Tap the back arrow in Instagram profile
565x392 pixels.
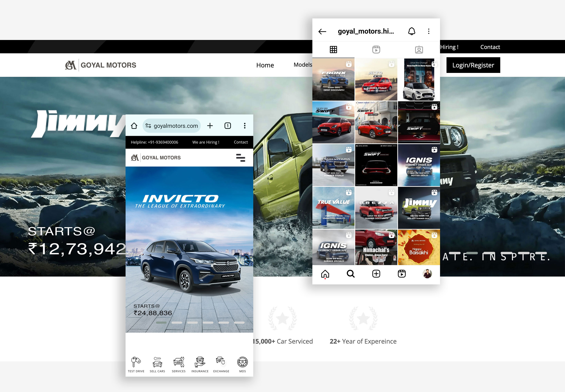[x=322, y=31]
